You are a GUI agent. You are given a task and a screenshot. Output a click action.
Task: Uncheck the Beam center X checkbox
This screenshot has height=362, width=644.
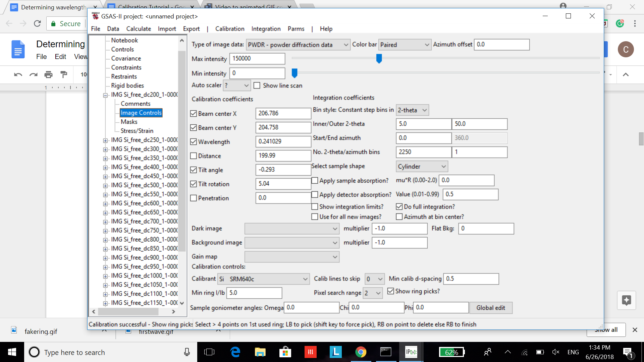pos(194,114)
